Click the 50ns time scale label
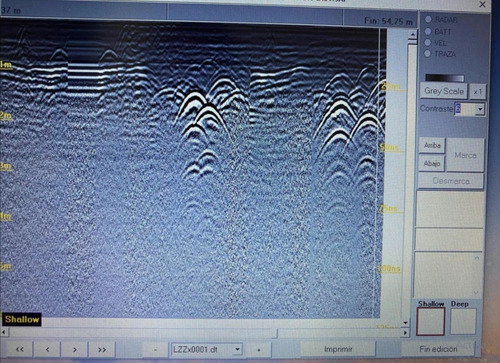The width and height of the screenshot is (500, 363). pos(389,147)
